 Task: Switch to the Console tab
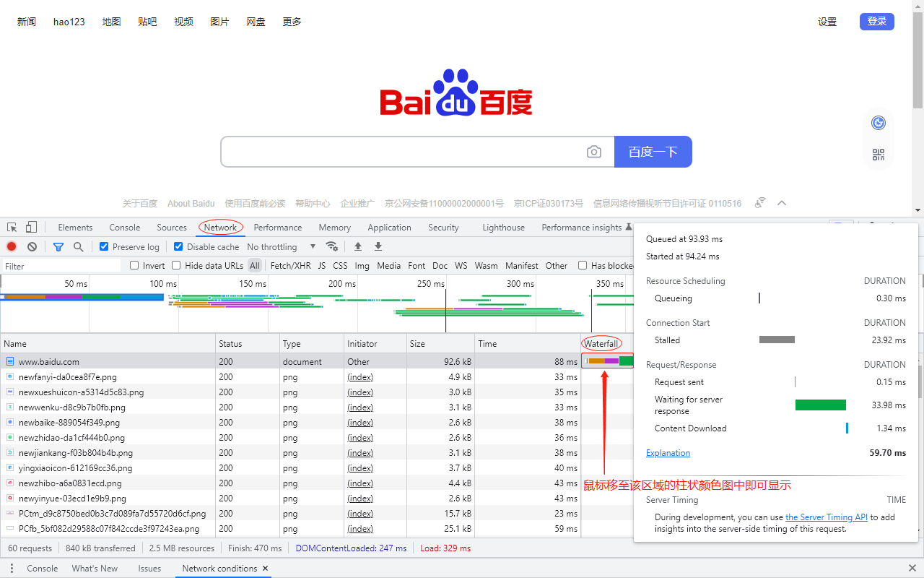(125, 227)
